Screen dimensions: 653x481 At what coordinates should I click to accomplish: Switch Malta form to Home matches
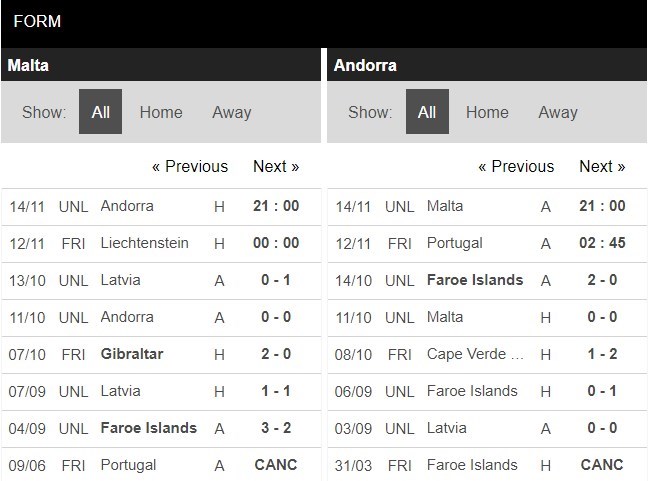coord(160,112)
